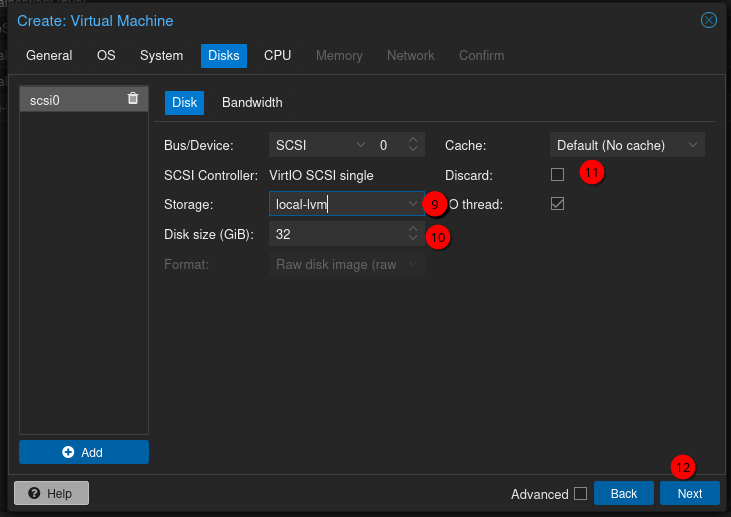Open Help documentation

[x=51, y=493]
